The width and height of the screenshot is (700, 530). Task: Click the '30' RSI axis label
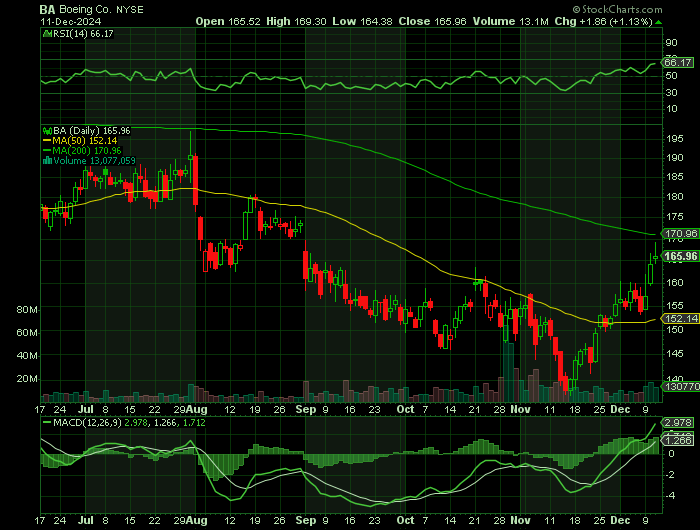coord(671,93)
